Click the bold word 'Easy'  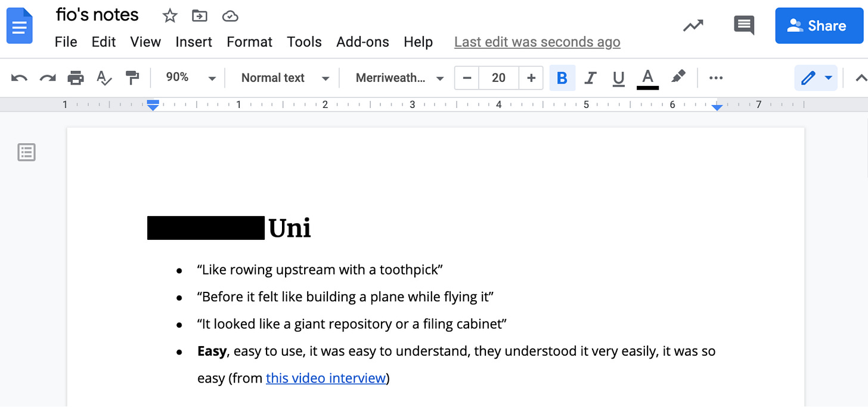click(x=212, y=351)
